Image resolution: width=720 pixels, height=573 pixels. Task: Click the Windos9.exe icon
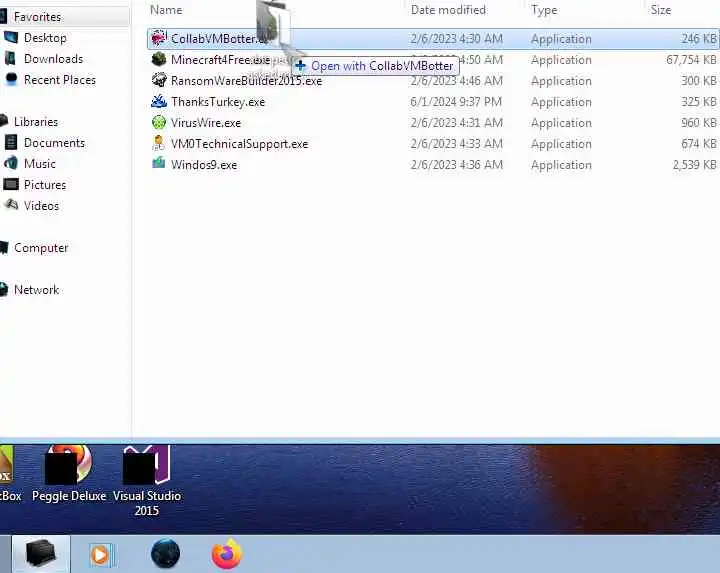(159, 163)
